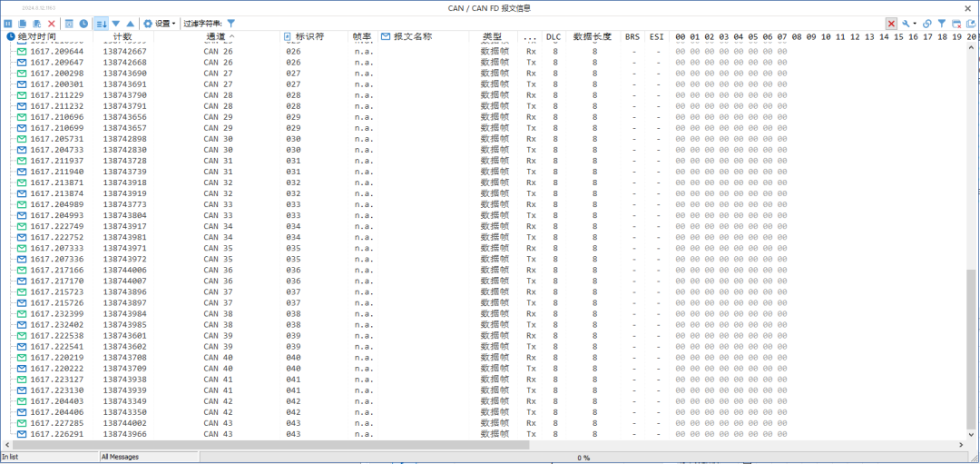The height and width of the screenshot is (464, 980).
Task: Select timestamp 1617.220219
Action: pos(57,358)
